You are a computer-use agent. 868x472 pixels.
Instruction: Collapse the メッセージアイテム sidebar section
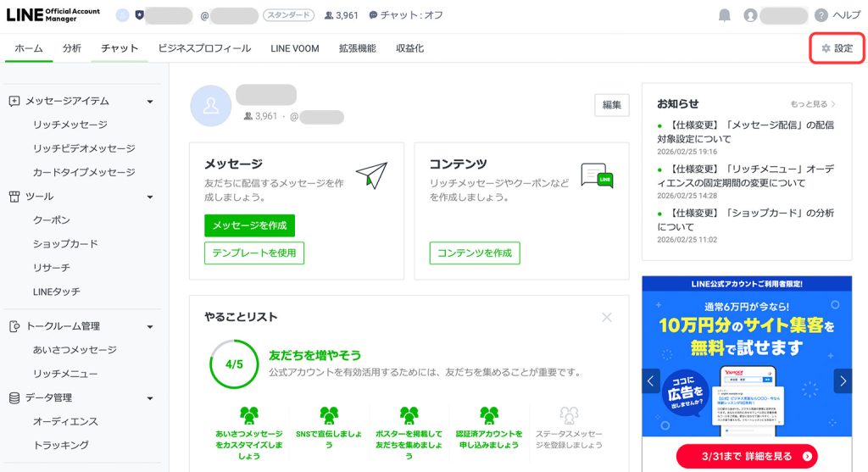click(150, 101)
